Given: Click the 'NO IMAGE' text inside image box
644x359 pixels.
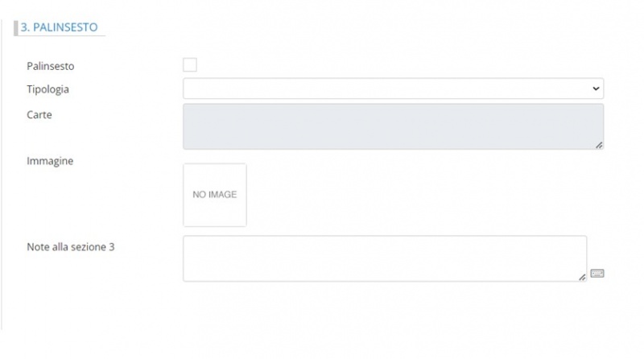Looking at the screenshot, I should tap(215, 195).
